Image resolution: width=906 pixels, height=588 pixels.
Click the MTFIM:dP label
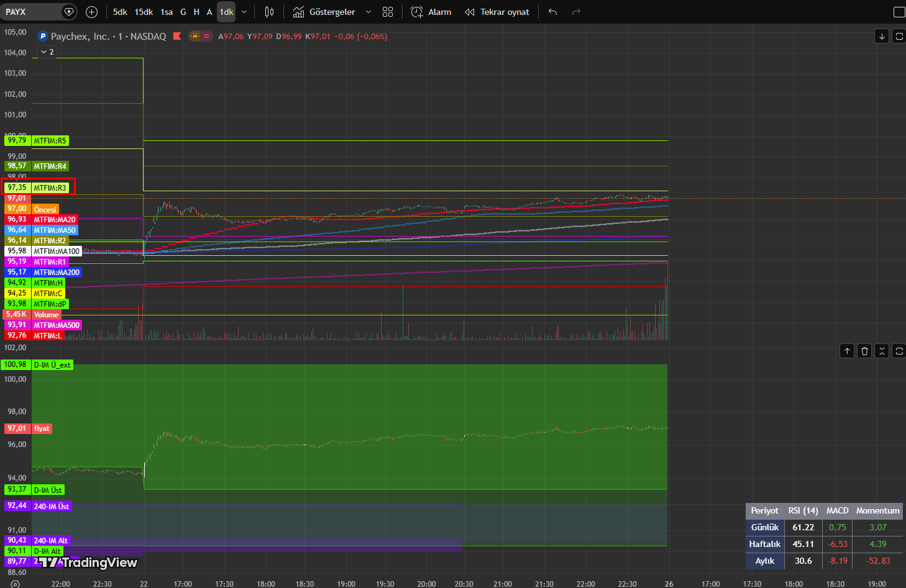(x=50, y=304)
